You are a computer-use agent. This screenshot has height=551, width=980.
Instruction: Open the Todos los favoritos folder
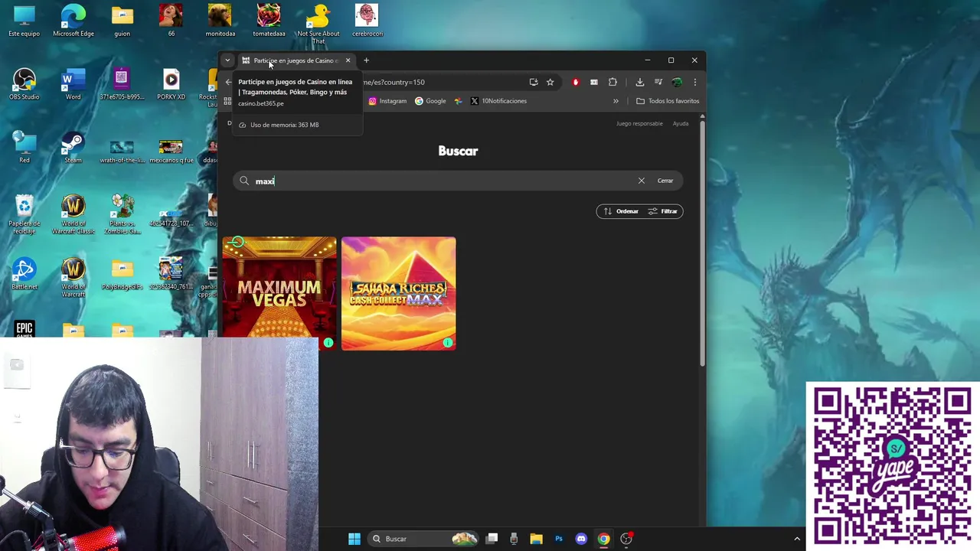668,101
